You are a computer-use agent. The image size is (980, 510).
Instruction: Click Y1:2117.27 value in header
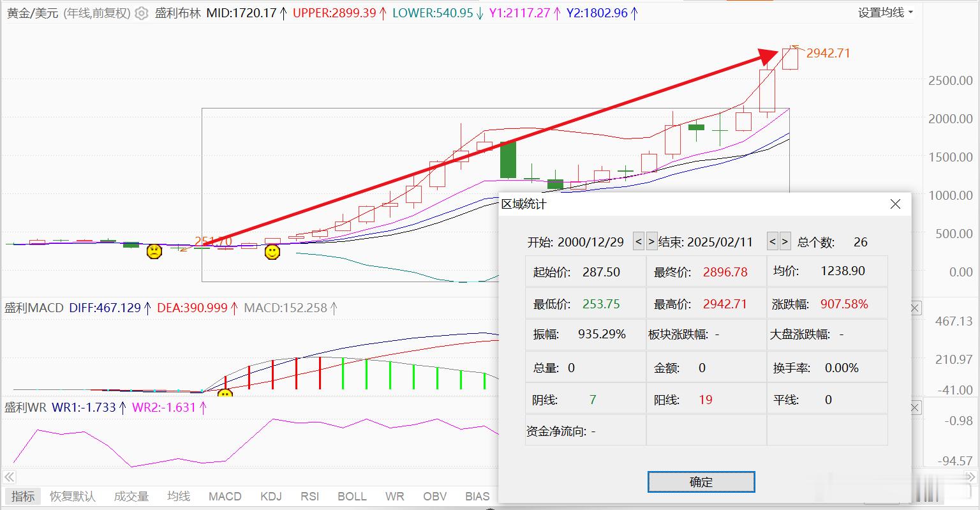[519, 13]
